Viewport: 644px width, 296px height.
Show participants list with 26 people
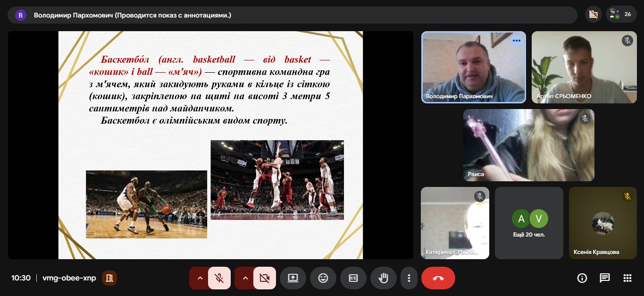tap(620, 15)
